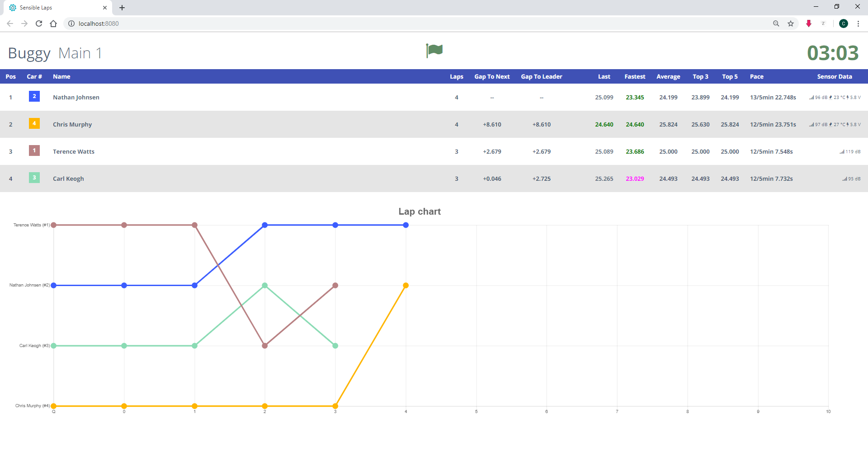The image size is (868, 470).
Task: Click the Fastest column header
Action: tap(634, 76)
